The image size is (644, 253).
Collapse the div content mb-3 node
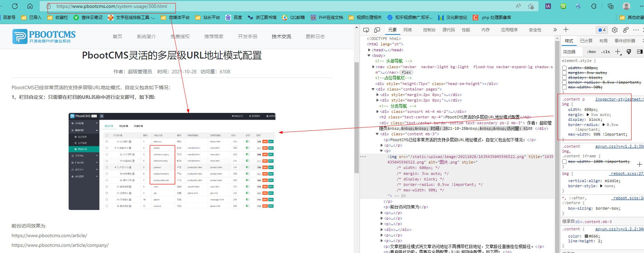coord(378,134)
